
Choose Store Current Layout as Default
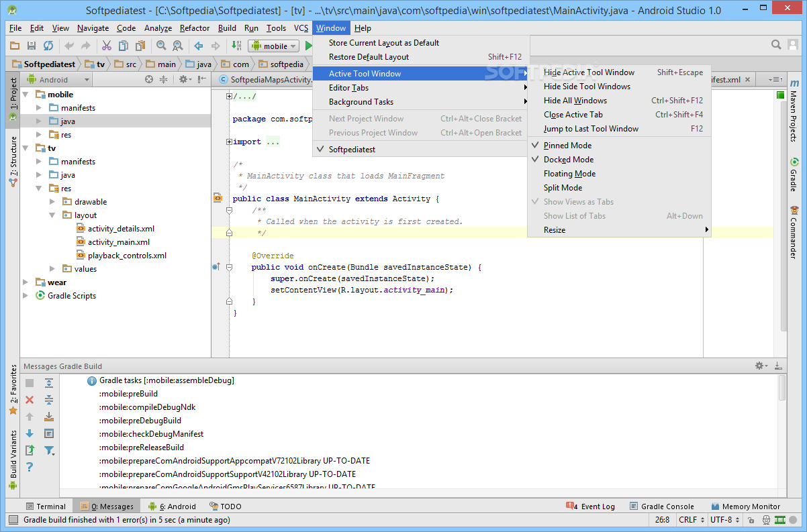coord(421,43)
